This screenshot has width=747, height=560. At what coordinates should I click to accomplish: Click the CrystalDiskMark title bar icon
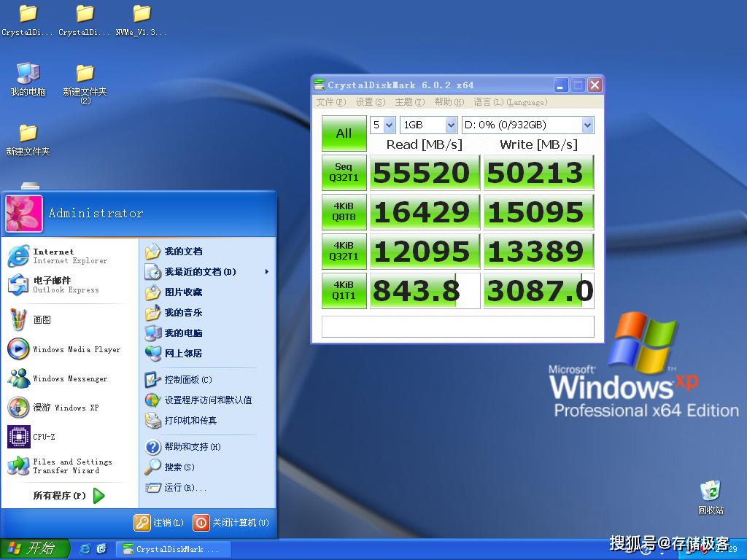click(x=320, y=85)
